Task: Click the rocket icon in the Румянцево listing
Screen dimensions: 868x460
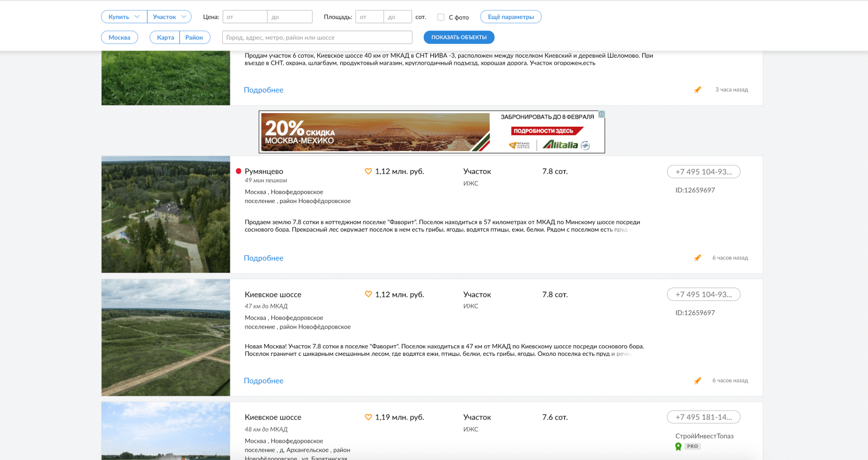Action: (697, 258)
